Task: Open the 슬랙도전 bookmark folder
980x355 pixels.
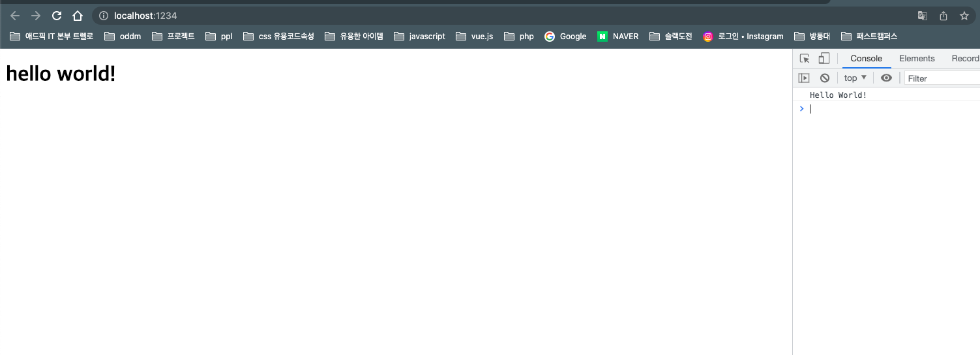Action: coord(671,37)
